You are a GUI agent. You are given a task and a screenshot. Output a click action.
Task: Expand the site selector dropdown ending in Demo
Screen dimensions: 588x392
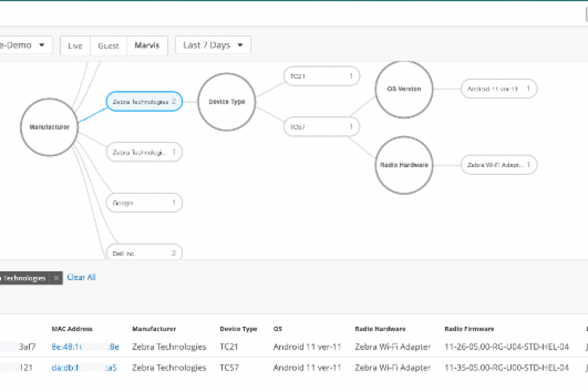[x=26, y=45]
